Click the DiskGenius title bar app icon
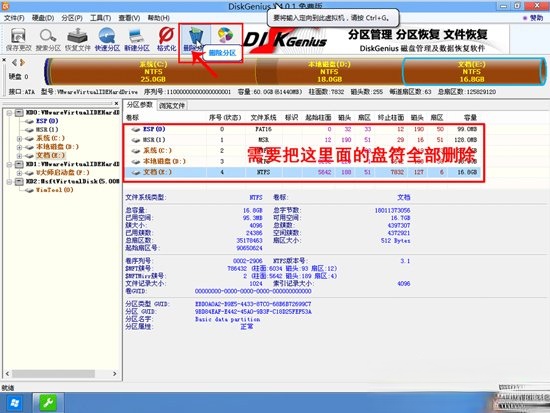This screenshot has width=550, height=413. pos(6,6)
